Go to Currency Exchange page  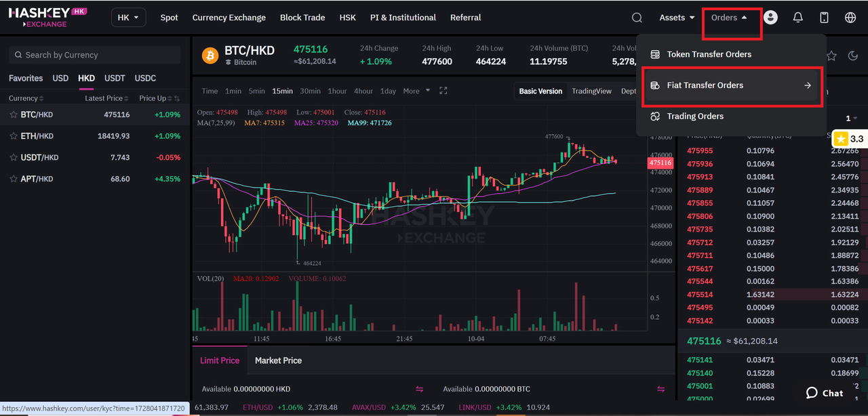coord(229,18)
